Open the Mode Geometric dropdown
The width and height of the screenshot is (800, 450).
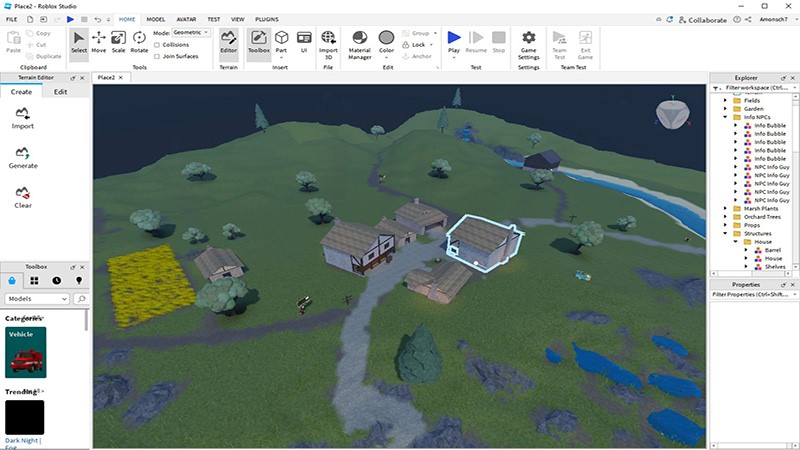click(191, 33)
